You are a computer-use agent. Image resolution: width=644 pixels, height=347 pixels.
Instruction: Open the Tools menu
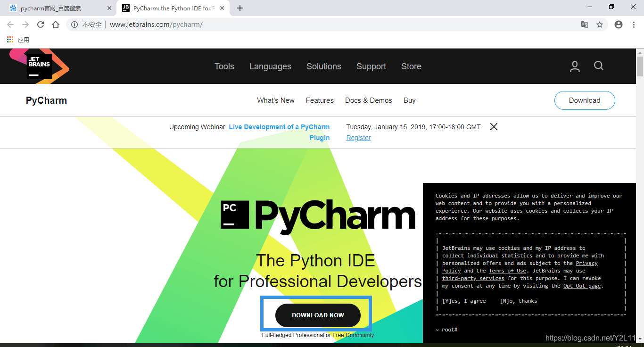pyautogui.click(x=224, y=66)
